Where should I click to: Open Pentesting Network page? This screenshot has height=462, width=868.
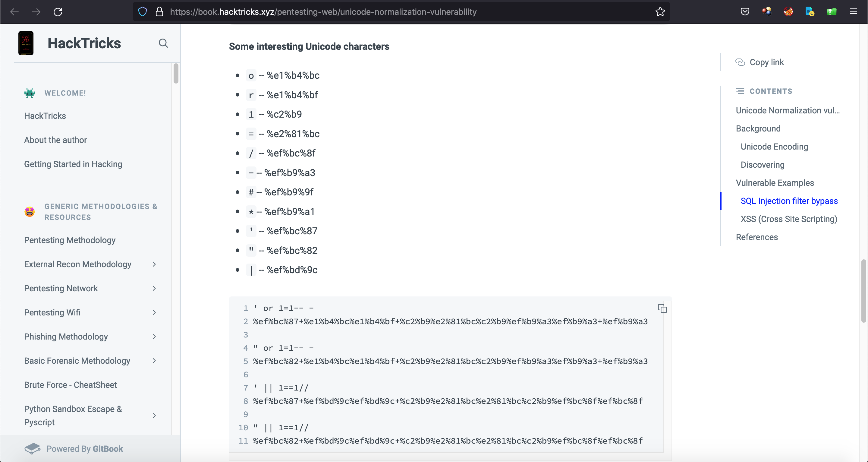61,288
